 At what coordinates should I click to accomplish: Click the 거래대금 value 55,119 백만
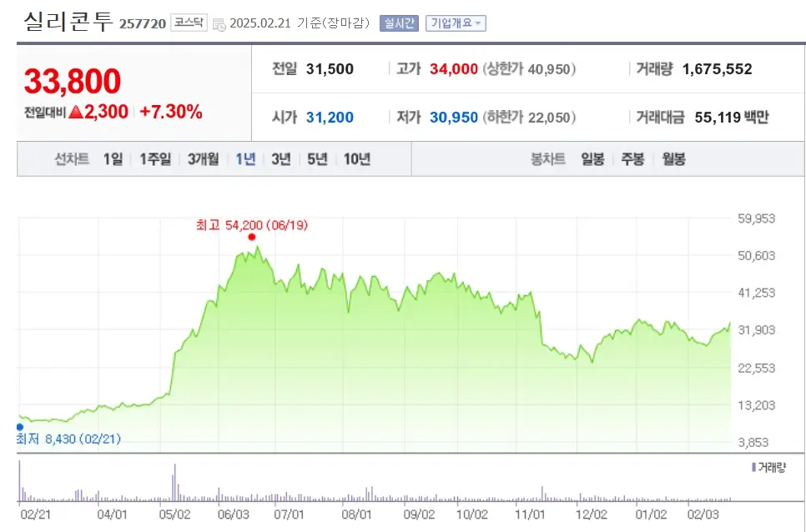732,118
